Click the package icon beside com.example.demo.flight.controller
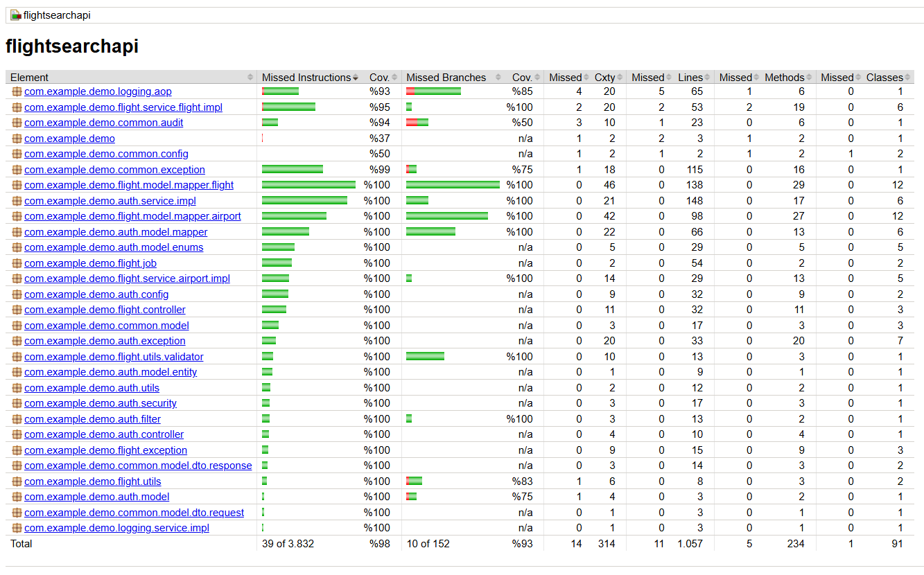 pos(17,310)
